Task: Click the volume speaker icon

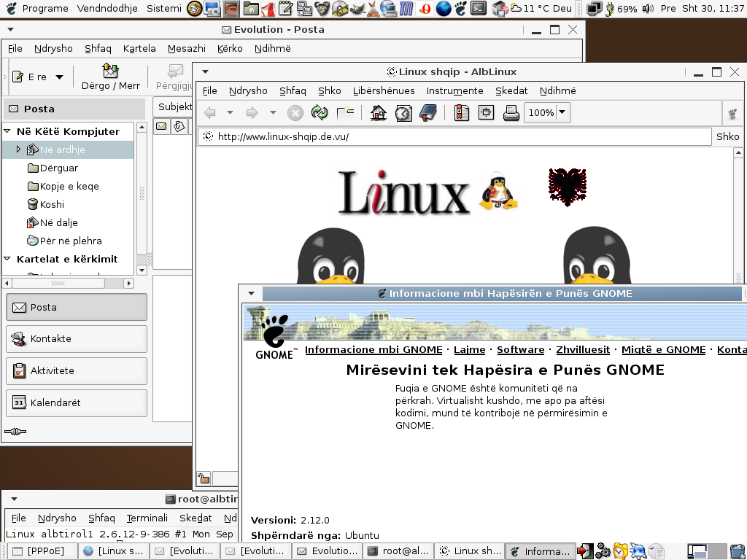Action: pyautogui.click(x=648, y=8)
